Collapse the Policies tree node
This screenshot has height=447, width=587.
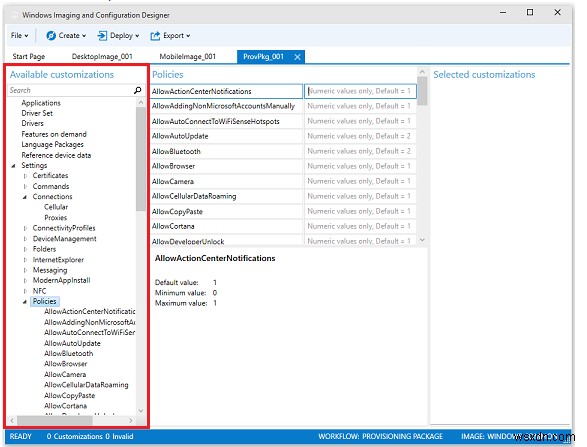pyautogui.click(x=25, y=302)
